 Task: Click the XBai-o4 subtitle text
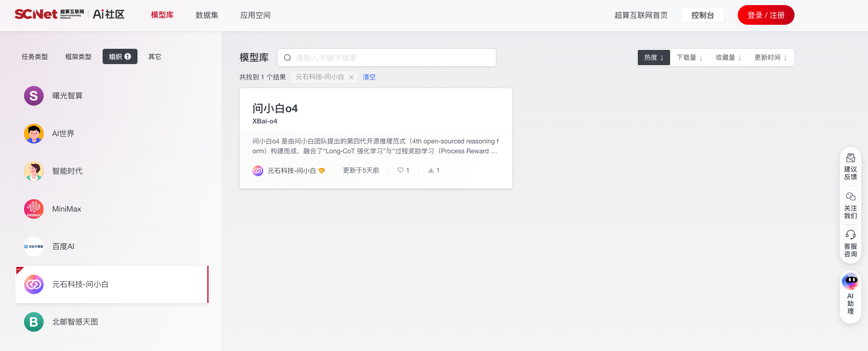tap(265, 121)
